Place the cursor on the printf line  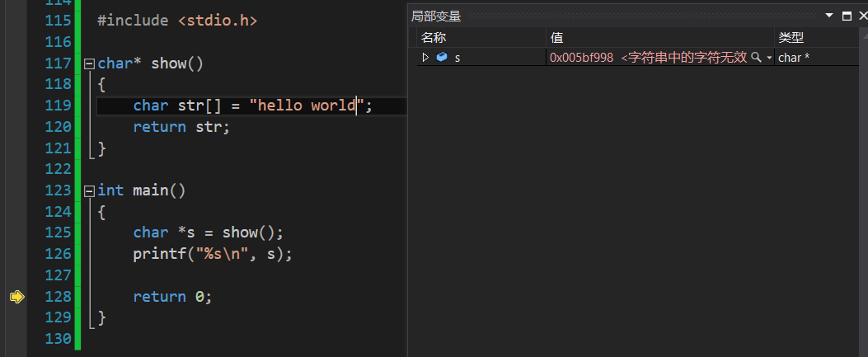pos(213,254)
